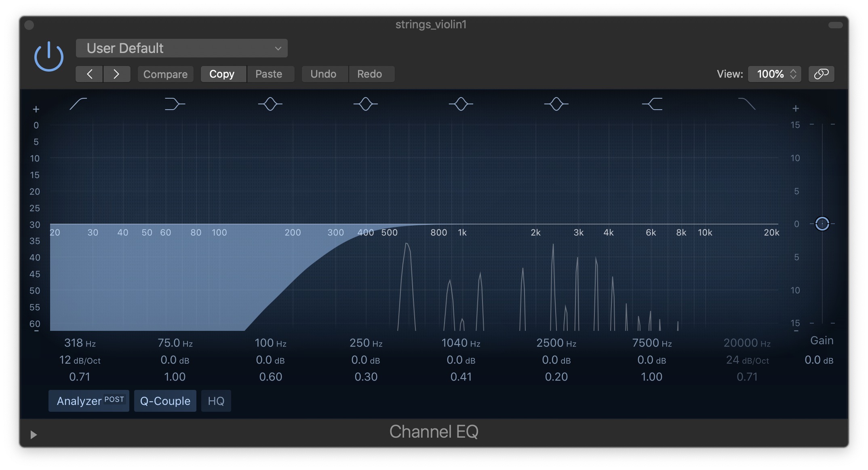This screenshot has width=868, height=470.
Task: Expand the disclosure triangle at bottom left
Action: click(x=34, y=434)
